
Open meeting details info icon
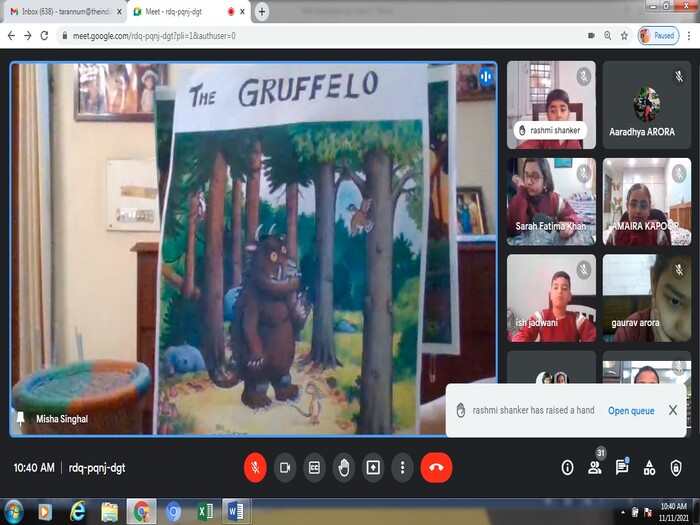(x=567, y=467)
